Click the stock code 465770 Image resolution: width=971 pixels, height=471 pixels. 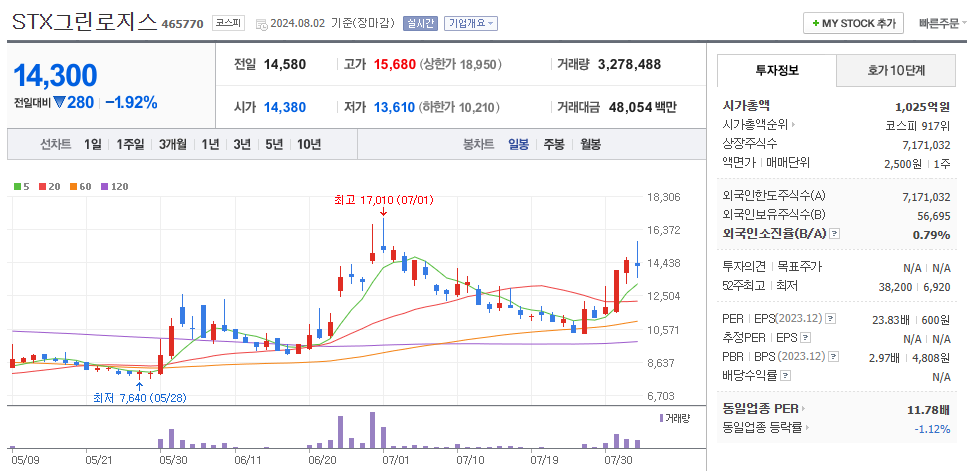[x=182, y=24]
